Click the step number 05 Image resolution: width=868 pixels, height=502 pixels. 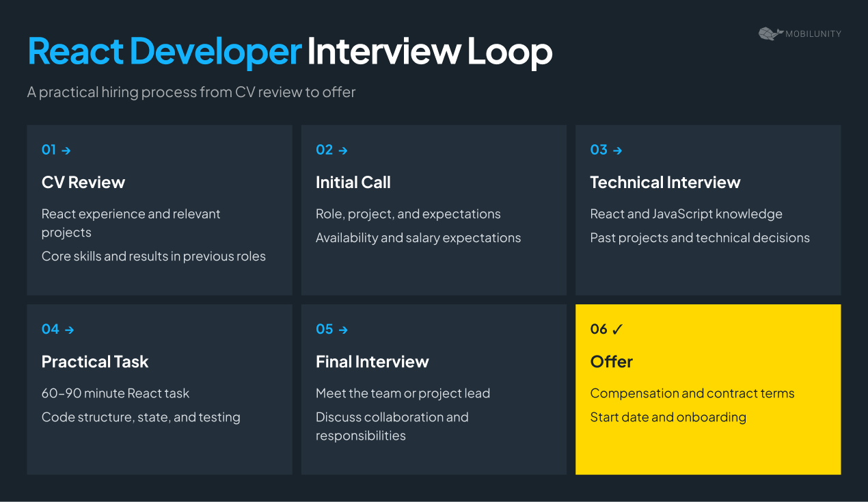point(325,329)
